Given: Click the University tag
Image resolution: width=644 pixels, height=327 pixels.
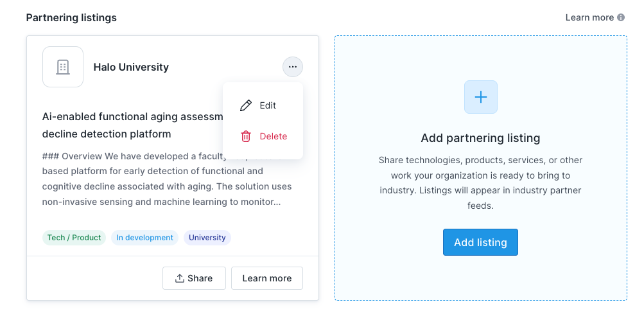Looking at the screenshot, I should click(x=207, y=238).
